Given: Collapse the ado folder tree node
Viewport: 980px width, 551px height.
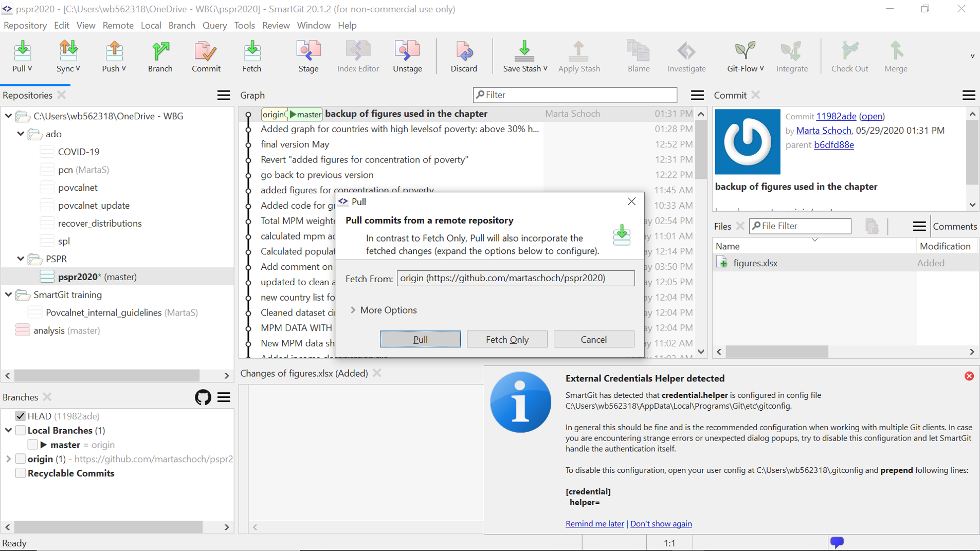Looking at the screenshot, I should [x=21, y=134].
